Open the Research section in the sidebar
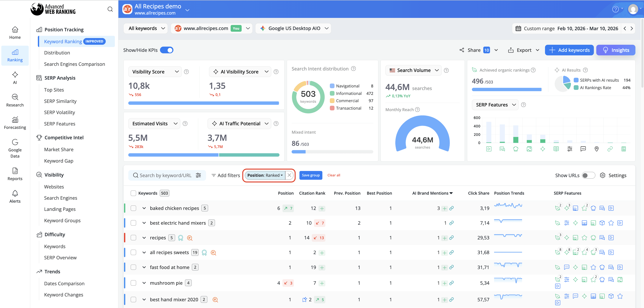The height and width of the screenshot is (308, 644). click(x=15, y=100)
